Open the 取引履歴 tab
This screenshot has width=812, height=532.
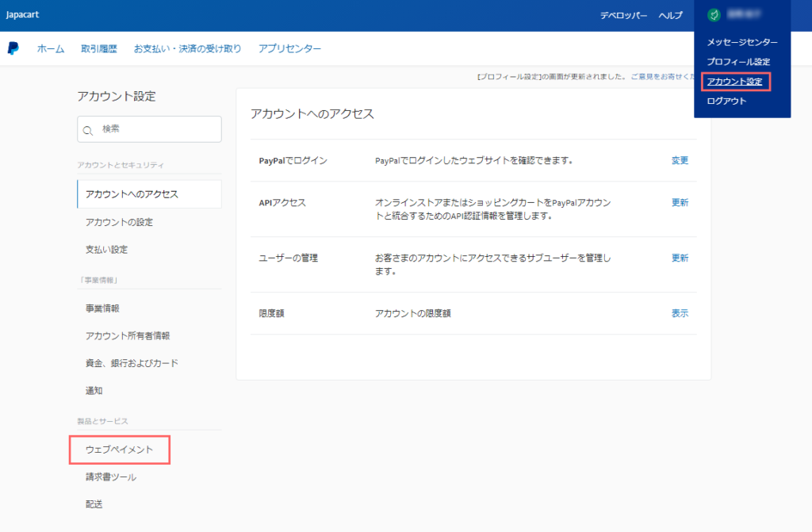[99, 48]
